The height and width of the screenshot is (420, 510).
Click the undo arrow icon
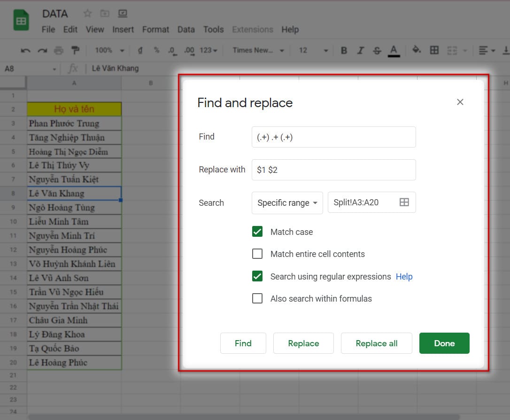pos(26,50)
